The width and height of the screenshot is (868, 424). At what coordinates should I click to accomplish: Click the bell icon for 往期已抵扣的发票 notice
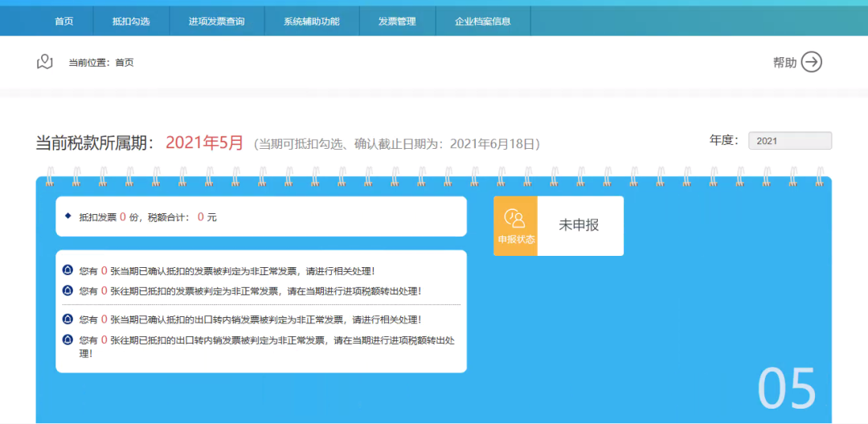click(x=68, y=290)
